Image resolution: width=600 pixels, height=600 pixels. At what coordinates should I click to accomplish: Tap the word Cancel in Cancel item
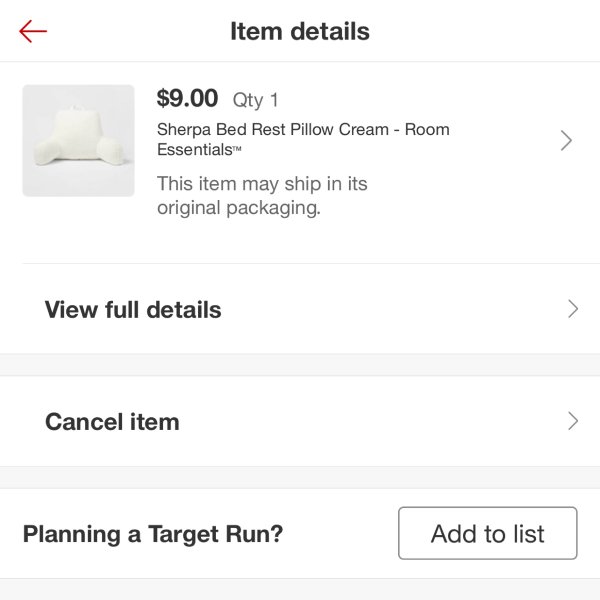(x=85, y=422)
